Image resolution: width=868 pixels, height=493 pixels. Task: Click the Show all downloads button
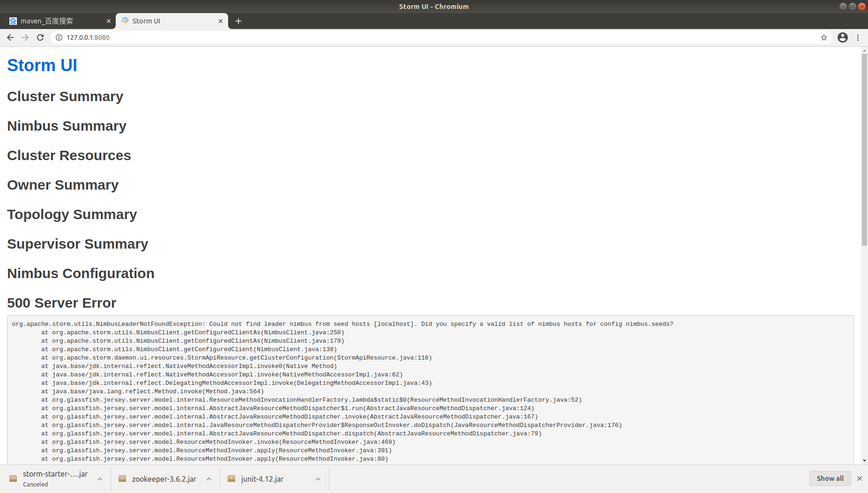(830, 478)
